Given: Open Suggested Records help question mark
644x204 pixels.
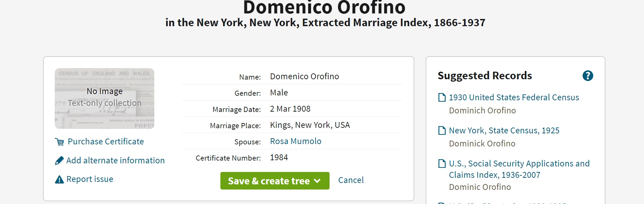Looking at the screenshot, I should 588,76.
